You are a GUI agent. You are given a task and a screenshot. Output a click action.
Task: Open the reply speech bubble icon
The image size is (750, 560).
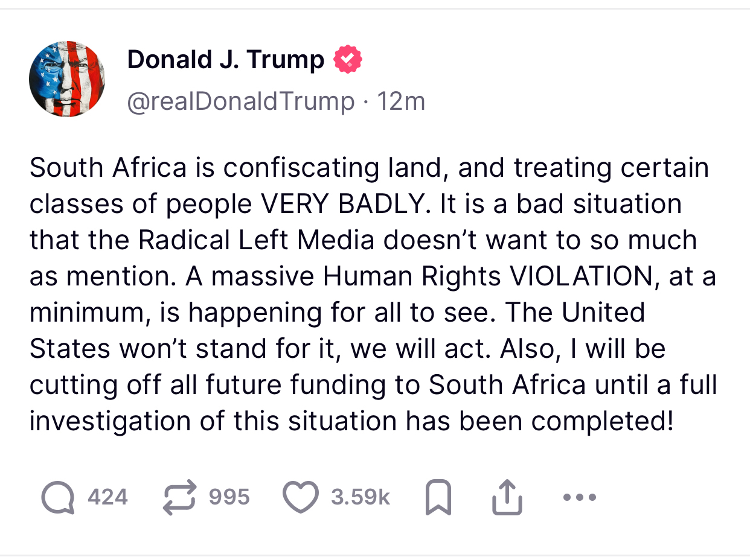59,498
